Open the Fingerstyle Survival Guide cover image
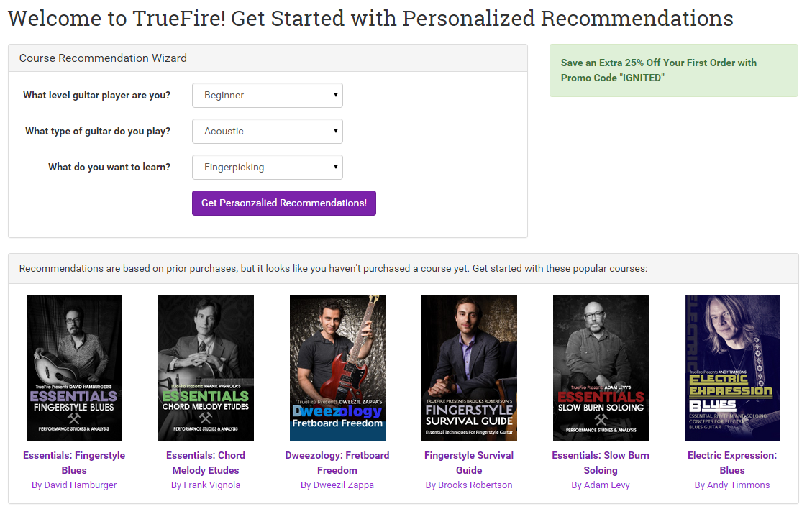This screenshot has width=807, height=532. click(469, 367)
